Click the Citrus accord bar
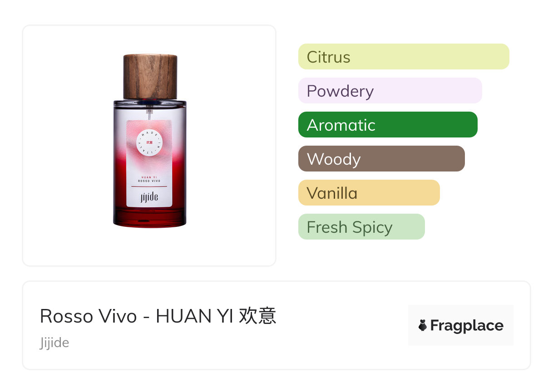553x392 pixels. point(404,57)
